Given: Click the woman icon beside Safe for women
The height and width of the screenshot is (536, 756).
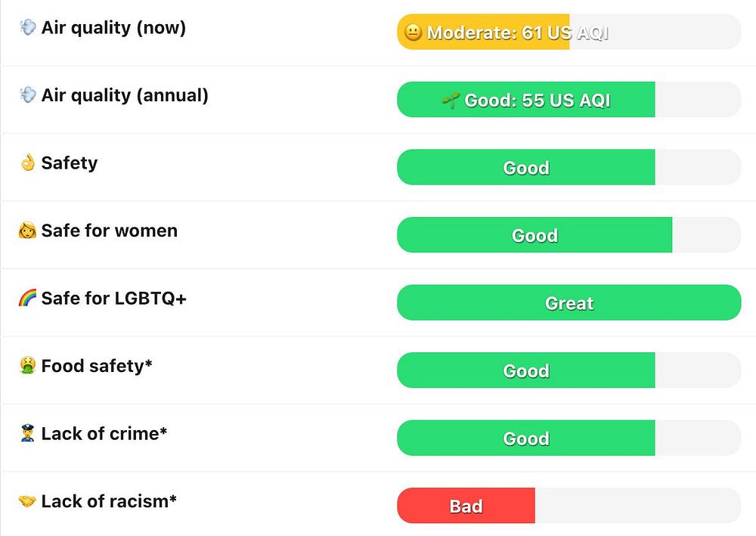Looking at the screenshot, I should coord(28,231).
